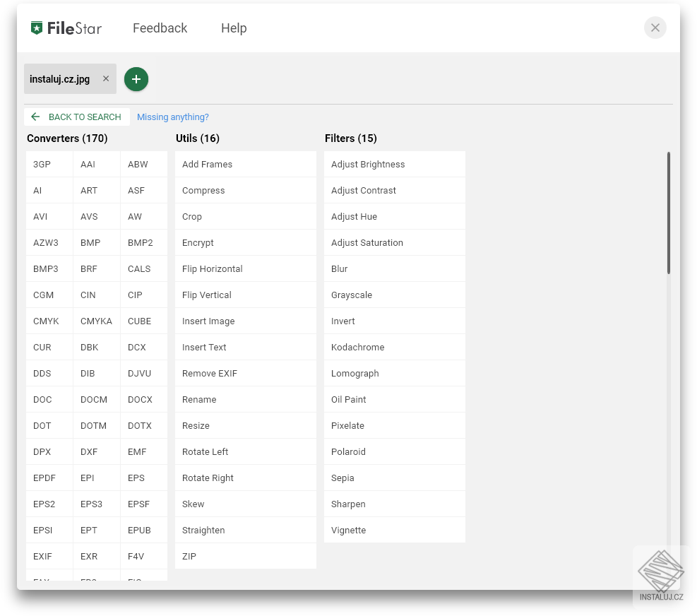Viewport: 697px width, 616px height.
Task: Pick the CALS converter
Action: coord(144,268)
